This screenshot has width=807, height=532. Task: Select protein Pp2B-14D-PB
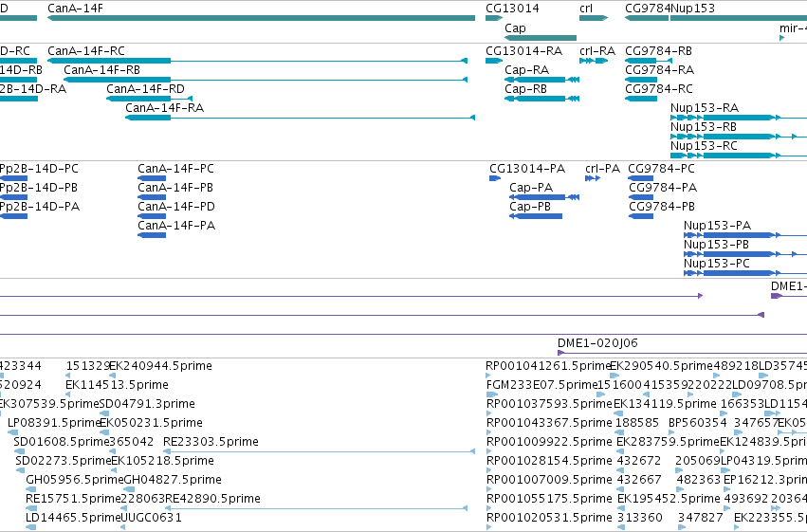point(39,188)
